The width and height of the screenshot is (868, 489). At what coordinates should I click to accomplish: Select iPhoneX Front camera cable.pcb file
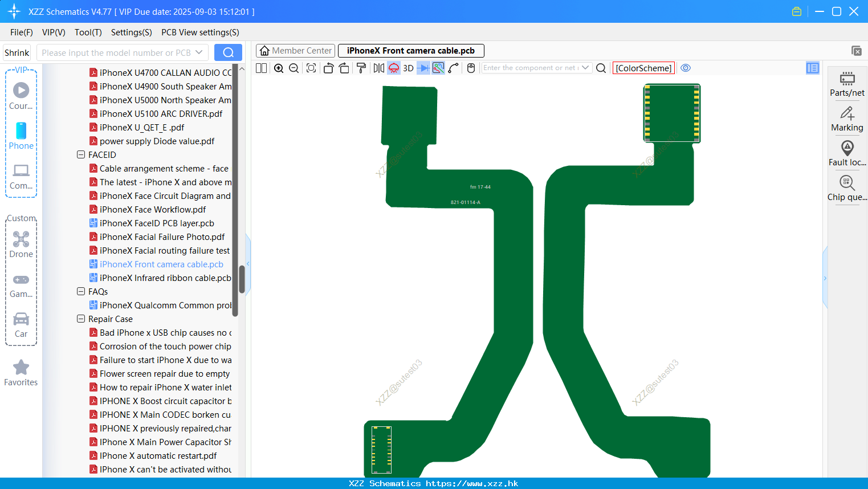click(x=161, y=264)
